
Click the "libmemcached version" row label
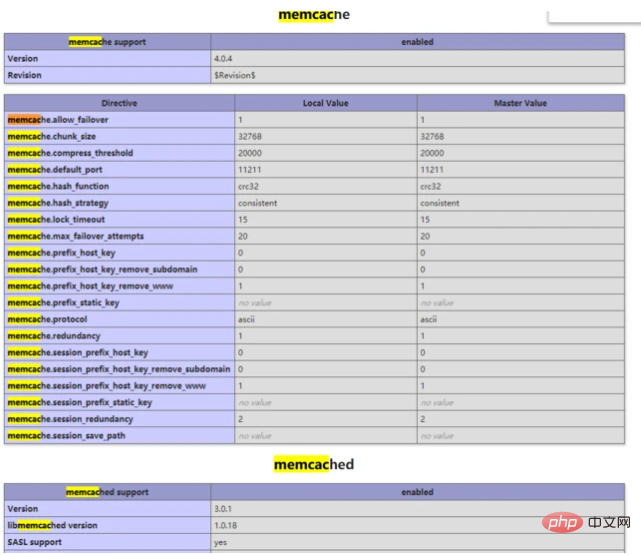click(x=52, y=526)
